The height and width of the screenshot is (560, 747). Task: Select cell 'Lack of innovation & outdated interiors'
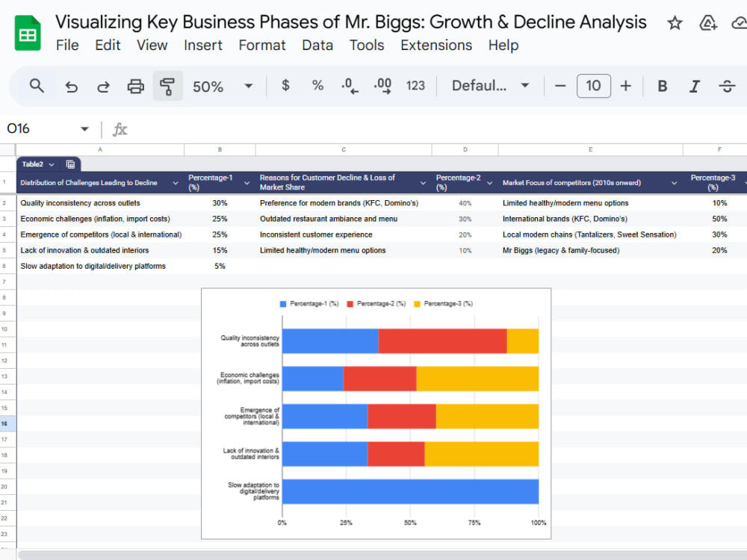[100, 250]
